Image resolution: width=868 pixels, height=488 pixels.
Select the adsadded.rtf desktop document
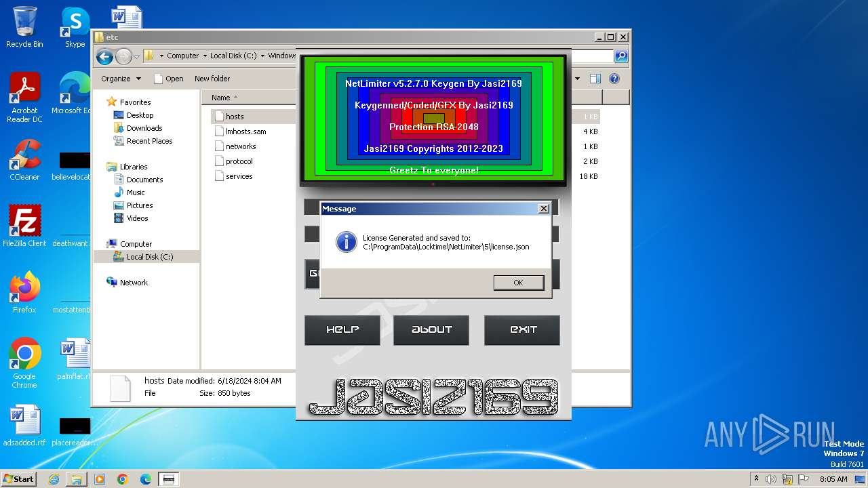(24, 426)
